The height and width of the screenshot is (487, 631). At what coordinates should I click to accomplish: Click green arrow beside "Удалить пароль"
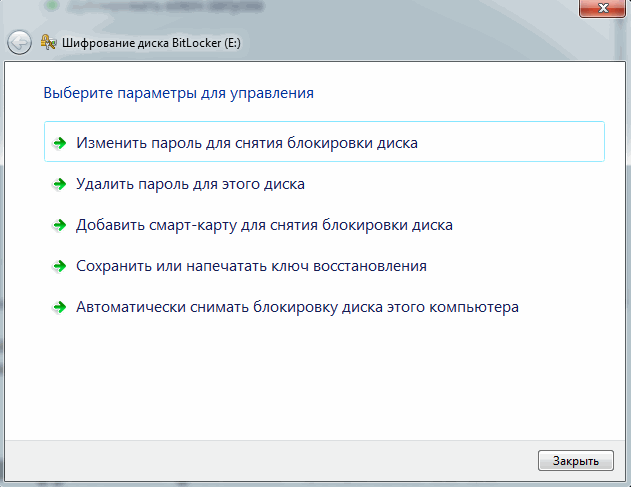click(x=60, y=184)
